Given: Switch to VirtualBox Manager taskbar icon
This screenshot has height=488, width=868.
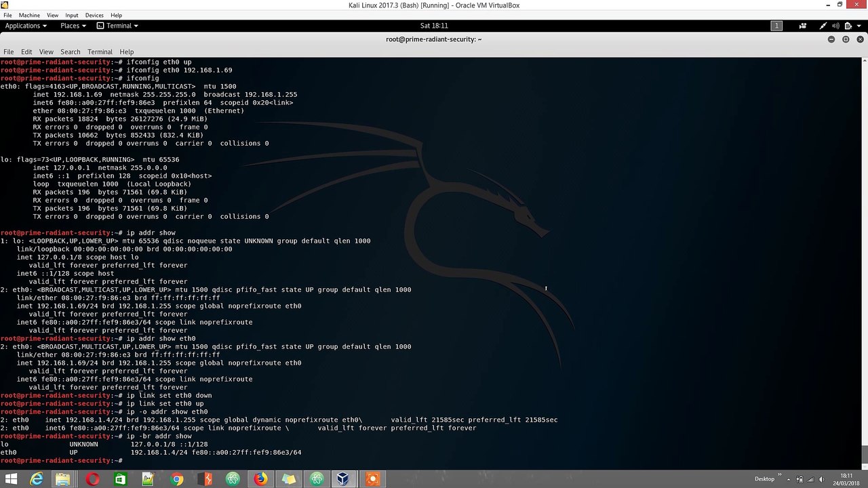Looking at the screenshot, I should (344, 479).
